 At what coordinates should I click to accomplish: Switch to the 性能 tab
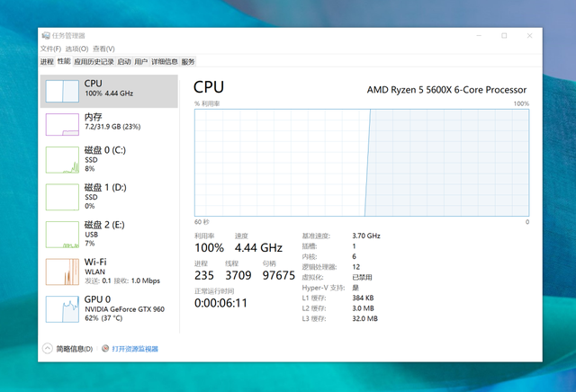pos(64,61)
